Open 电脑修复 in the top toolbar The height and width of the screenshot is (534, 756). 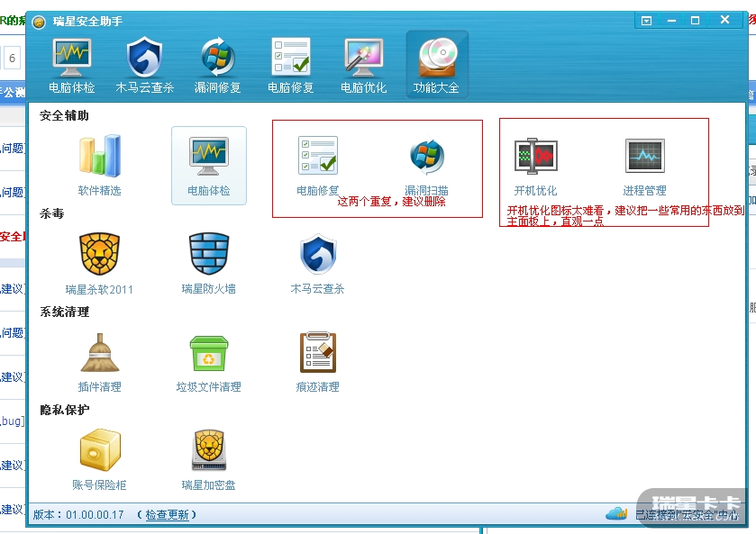pyautogui.click(x=291, y=66)
